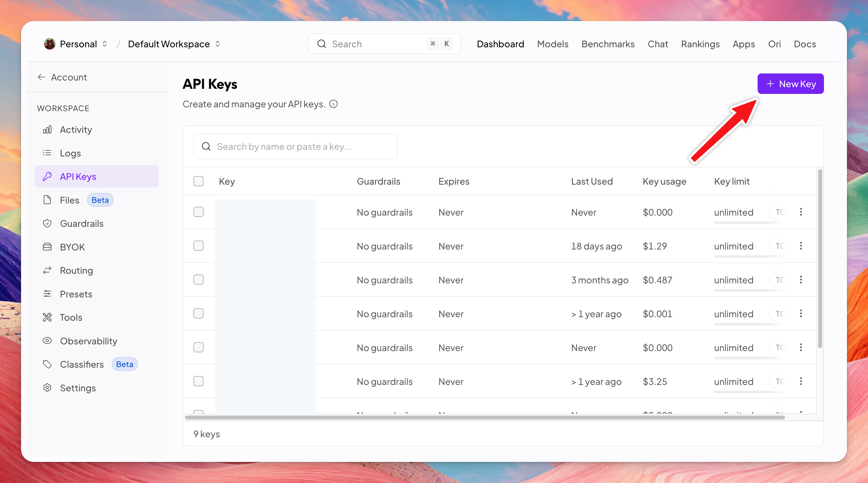Check the box for the 3 months ago key

[198, 280]
